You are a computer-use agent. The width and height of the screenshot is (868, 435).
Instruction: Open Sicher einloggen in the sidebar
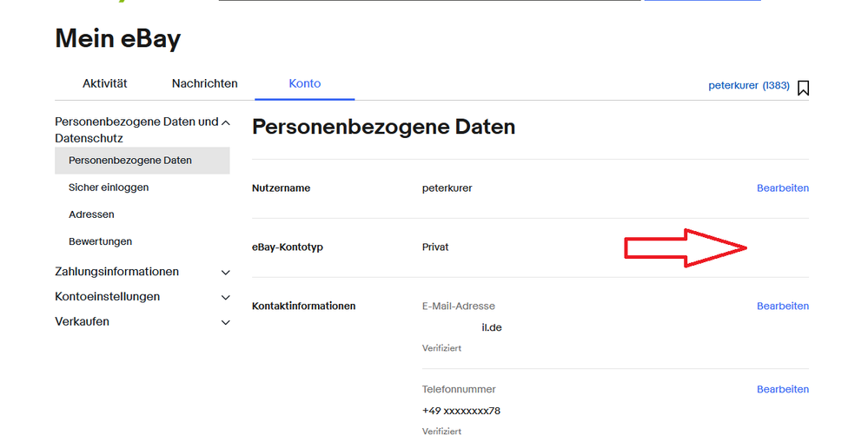(109, 188)
